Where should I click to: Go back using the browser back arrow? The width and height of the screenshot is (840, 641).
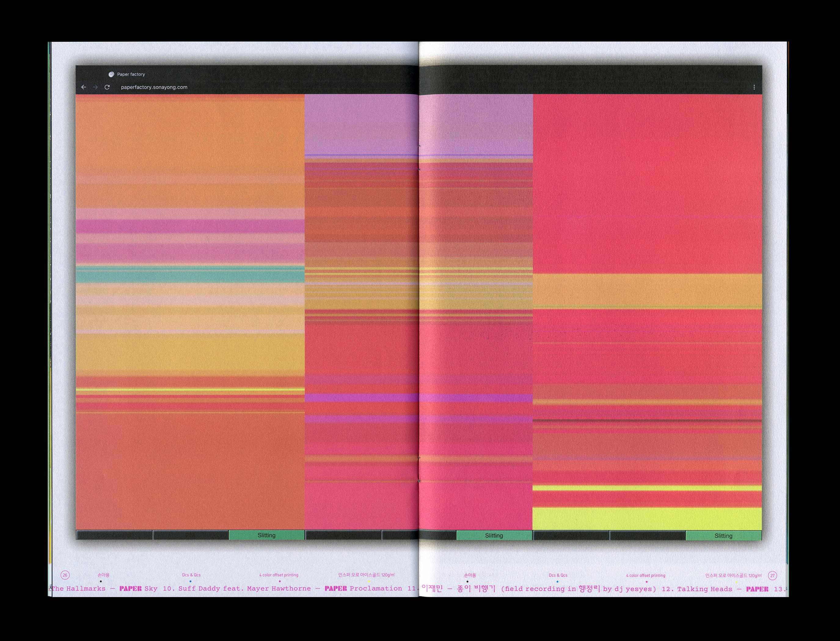pyautogui.click(x=84, y=87)
